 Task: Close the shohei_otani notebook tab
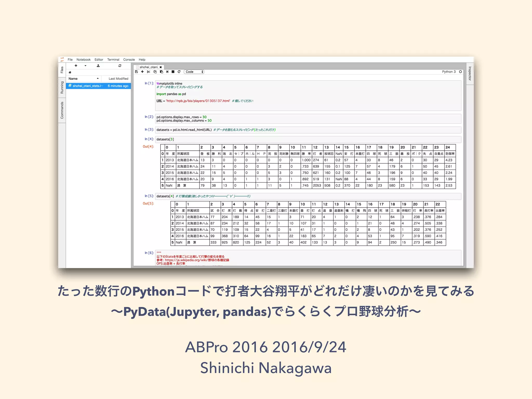(x=161, y=67)
